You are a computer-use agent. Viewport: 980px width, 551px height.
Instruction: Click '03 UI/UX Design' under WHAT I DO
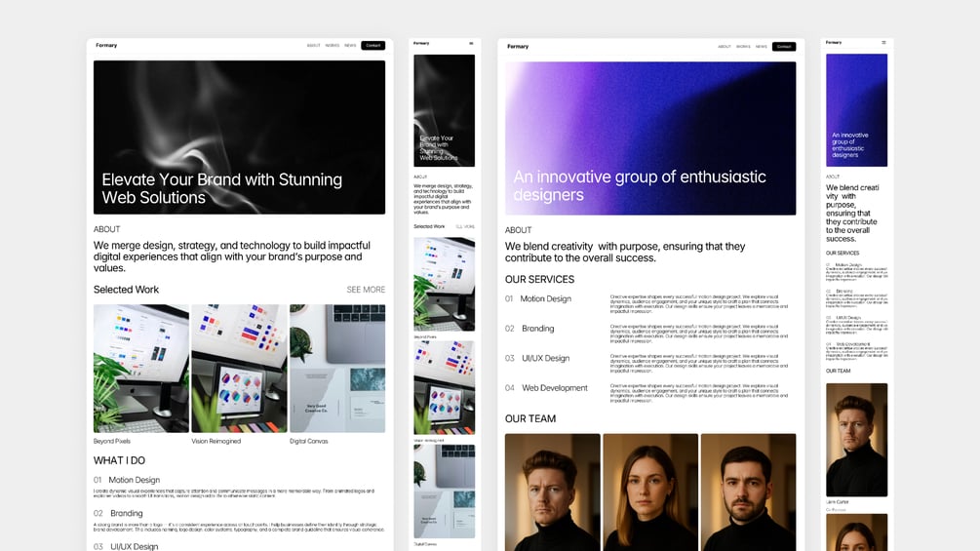pos(126,547)
